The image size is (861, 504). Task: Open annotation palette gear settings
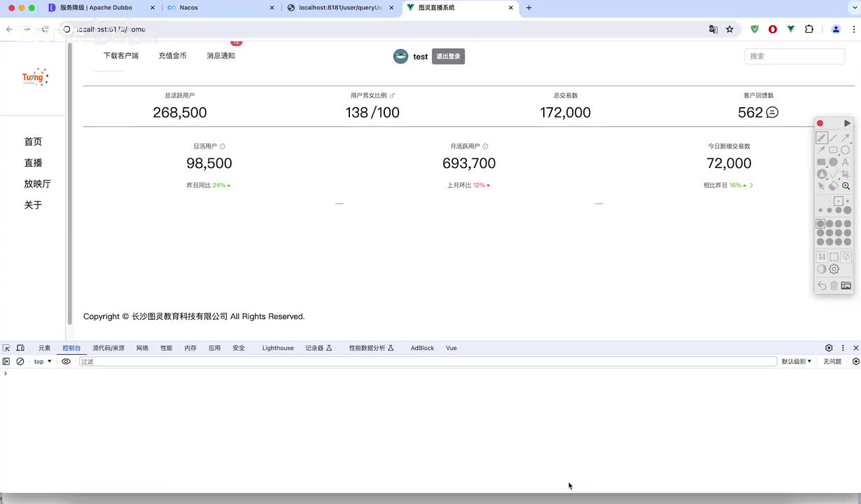(x=834, y=269)
